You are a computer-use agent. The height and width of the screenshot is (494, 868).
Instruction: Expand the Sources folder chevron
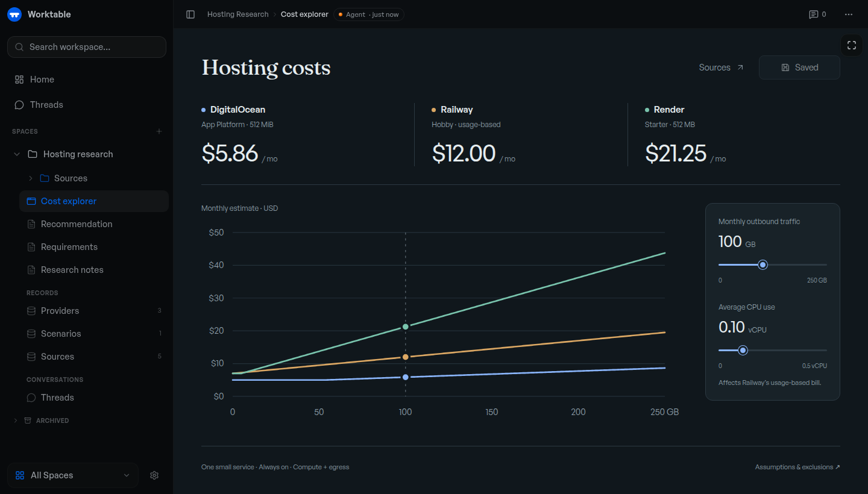click(31, 178)
